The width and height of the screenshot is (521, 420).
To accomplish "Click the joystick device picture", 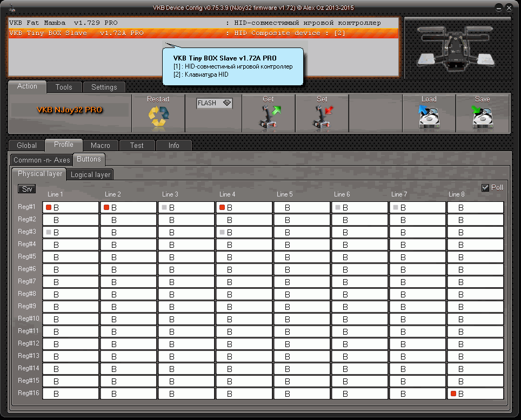I will (x=458, y=49).
